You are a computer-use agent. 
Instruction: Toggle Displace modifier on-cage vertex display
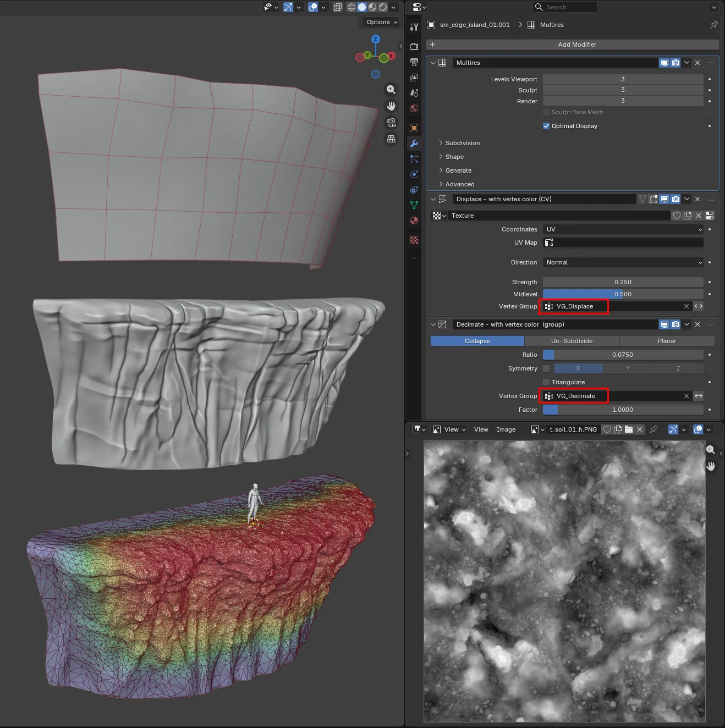pos(642,199)
